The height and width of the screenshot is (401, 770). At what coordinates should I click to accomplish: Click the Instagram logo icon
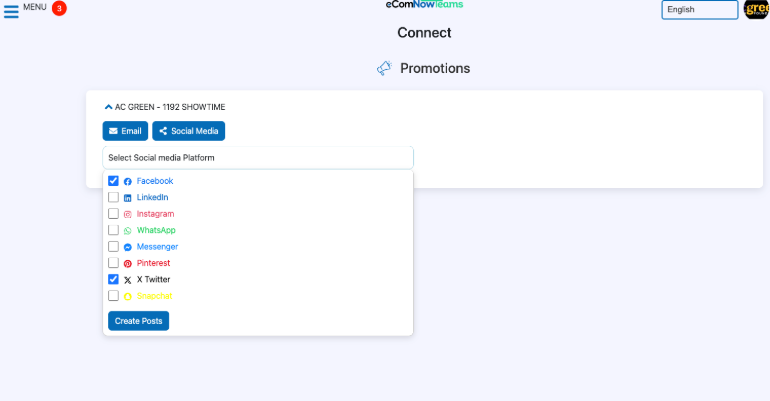pyautogui.click(x=128, y=214)
